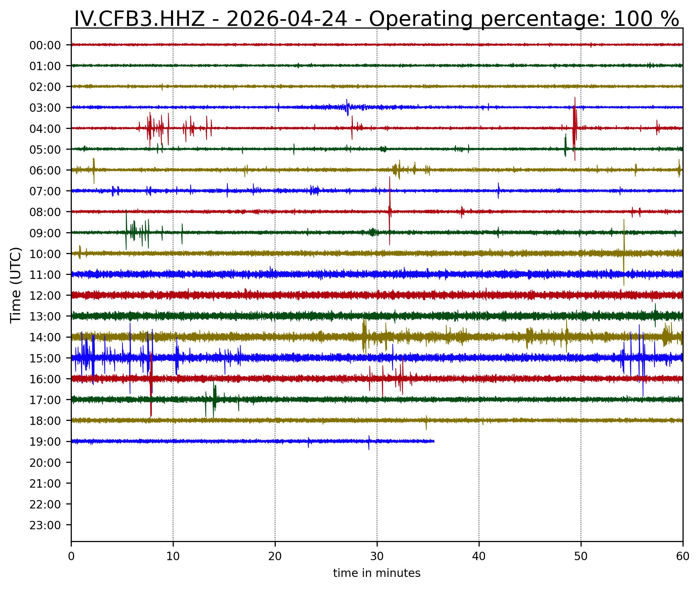Click the 23:00 time axis label
This screenshot has width=700, height=589.
[45, 526]
